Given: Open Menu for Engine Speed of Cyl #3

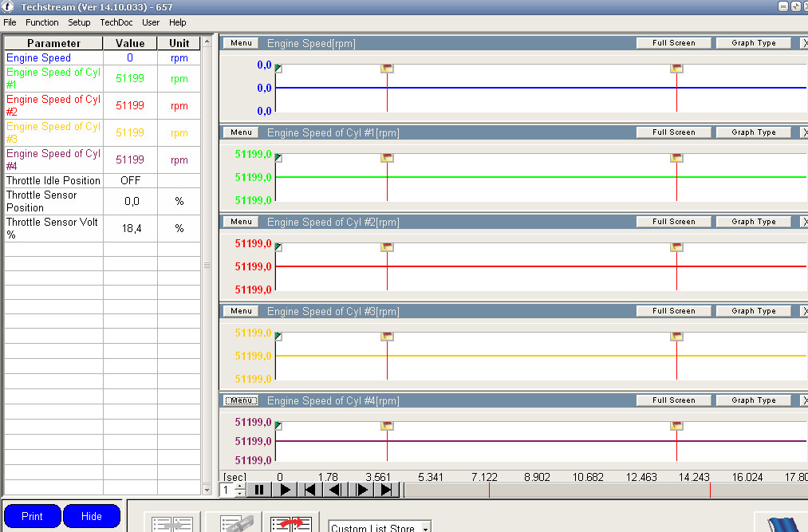Looking at the screenshot, I should coord(241,311).
